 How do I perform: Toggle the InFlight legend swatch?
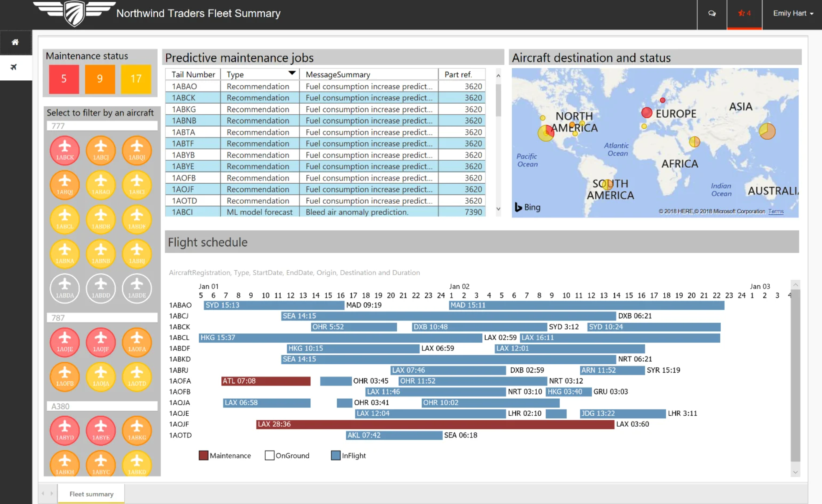(x=335, y=455)
